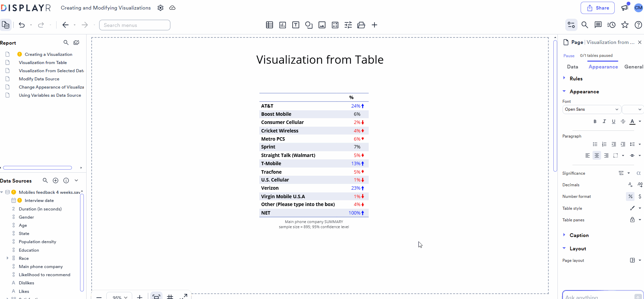This screenshot has width=644, height=299.
Task: Check cloud save status icon
Action: click(172, 8)
